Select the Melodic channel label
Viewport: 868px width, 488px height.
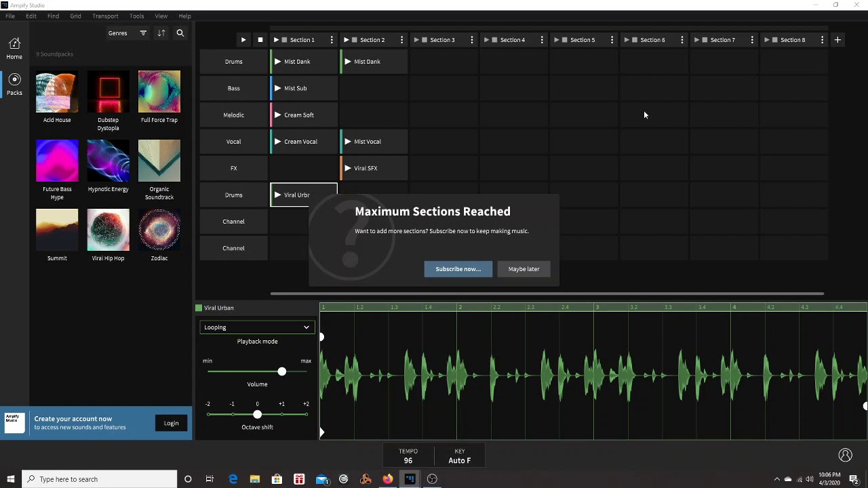233,115
